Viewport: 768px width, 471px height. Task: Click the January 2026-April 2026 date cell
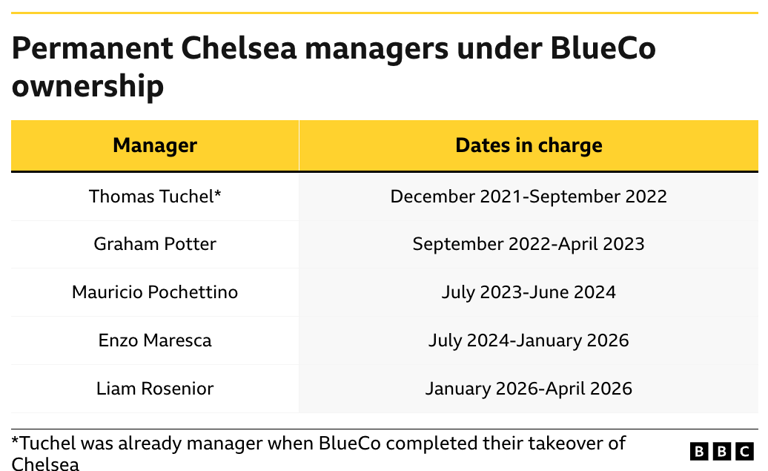(528, 388)
